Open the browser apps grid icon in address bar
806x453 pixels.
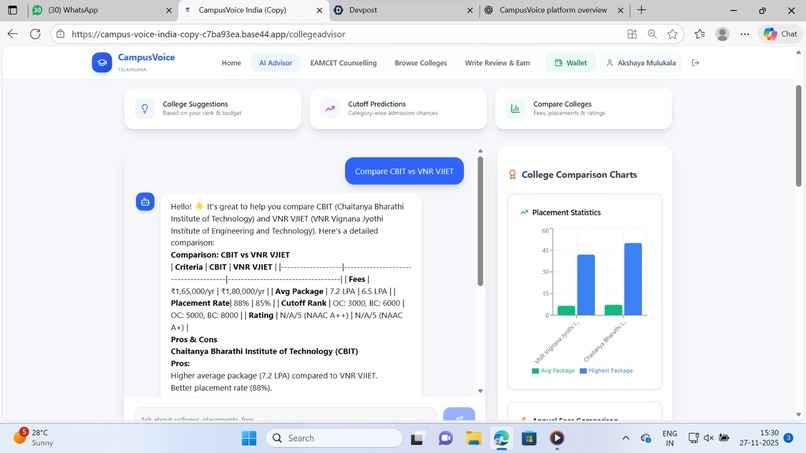click(632, 34)
